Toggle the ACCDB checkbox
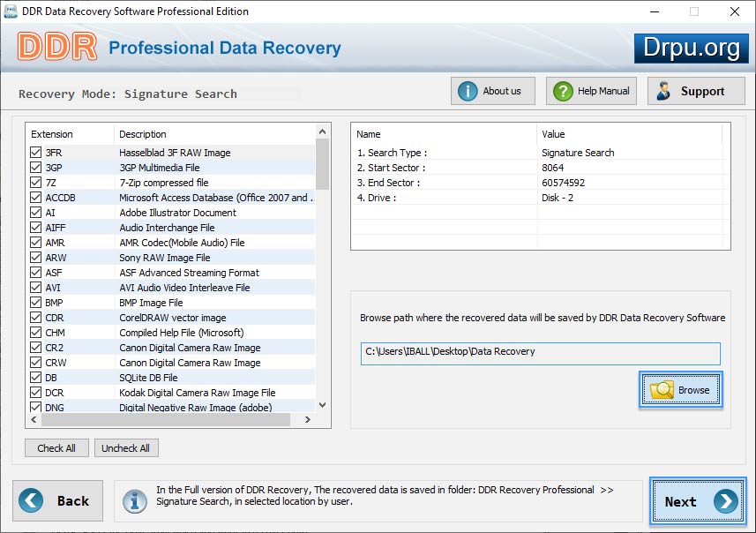 (35, 198)
